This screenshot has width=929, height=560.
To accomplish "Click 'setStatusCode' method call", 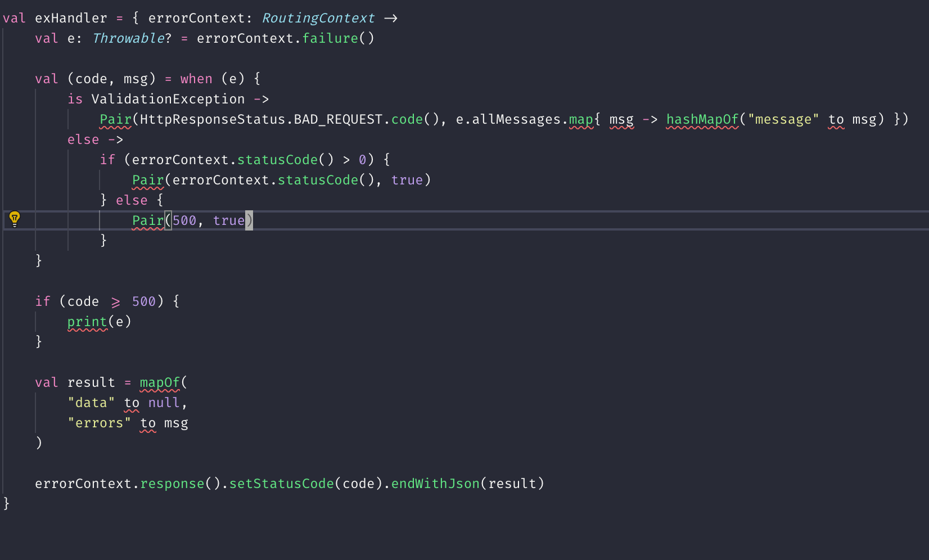I will [x=281, y=484].
